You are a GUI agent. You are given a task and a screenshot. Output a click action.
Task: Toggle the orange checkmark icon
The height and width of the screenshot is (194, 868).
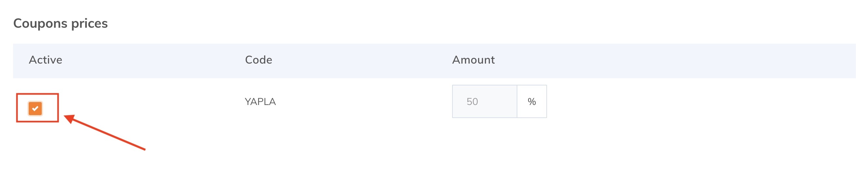point(35,109)
